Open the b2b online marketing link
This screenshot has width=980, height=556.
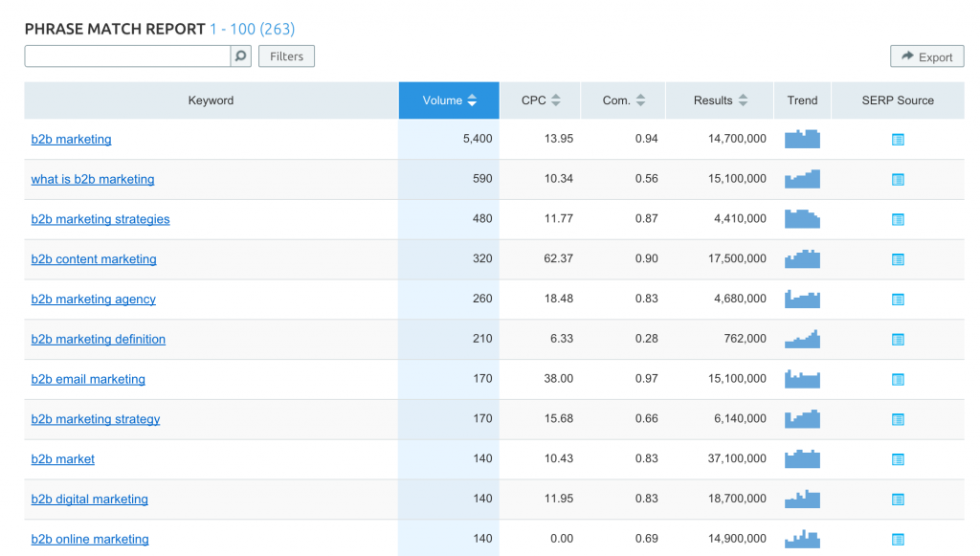pos(90,539)
